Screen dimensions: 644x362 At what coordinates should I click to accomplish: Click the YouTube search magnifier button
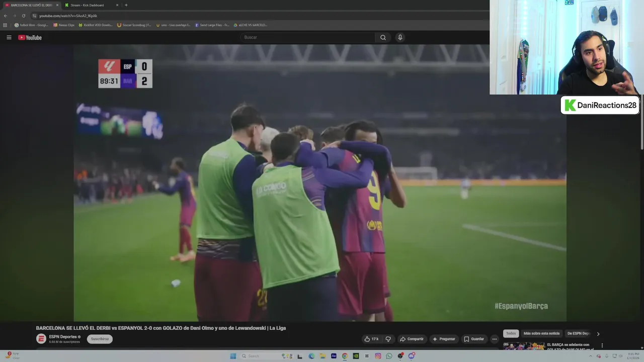click(383, 37)
